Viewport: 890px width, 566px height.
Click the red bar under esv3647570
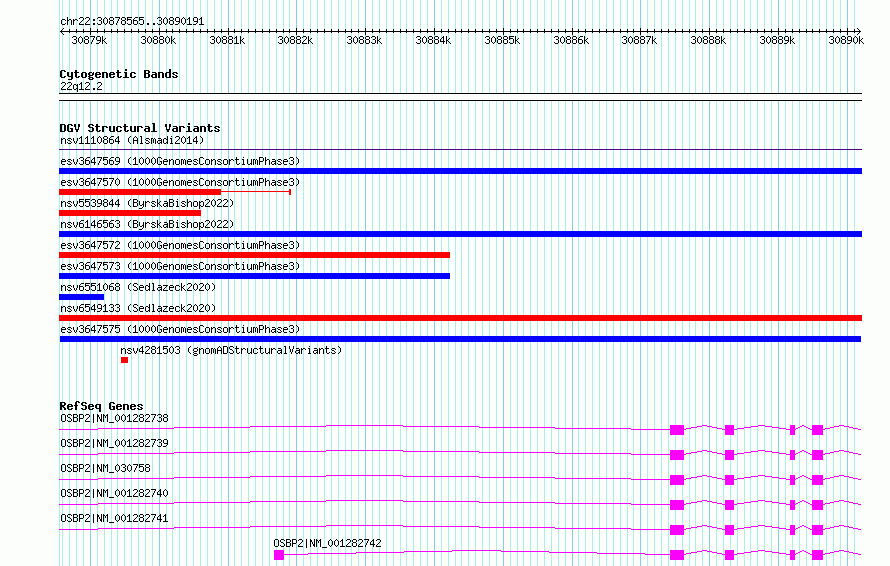(140, 192)
